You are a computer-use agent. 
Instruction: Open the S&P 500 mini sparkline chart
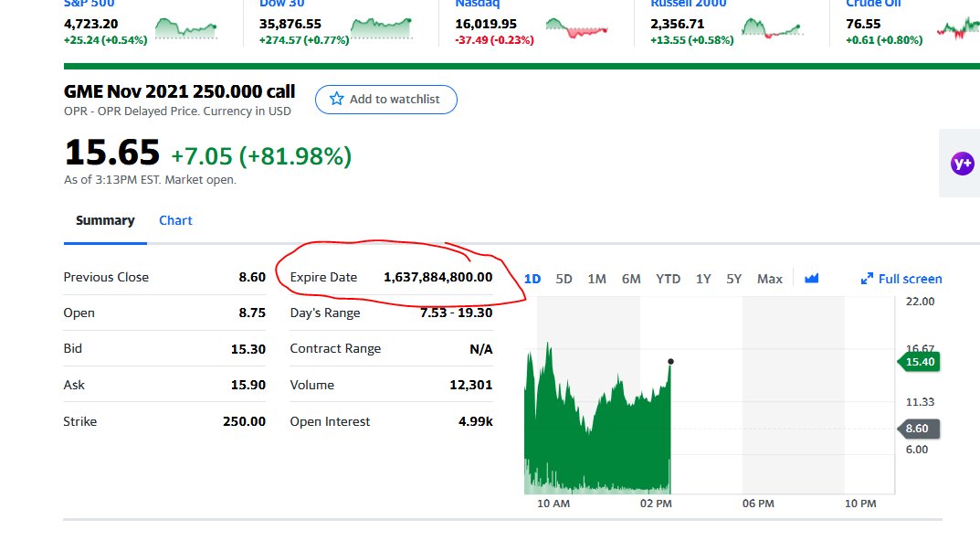(x=185, y=28)
